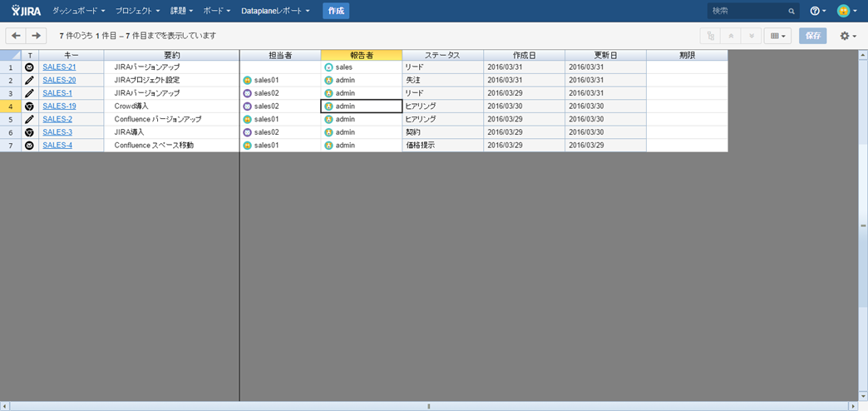Open the columns dropdown
868x411 pixels.
click(777, 36)
